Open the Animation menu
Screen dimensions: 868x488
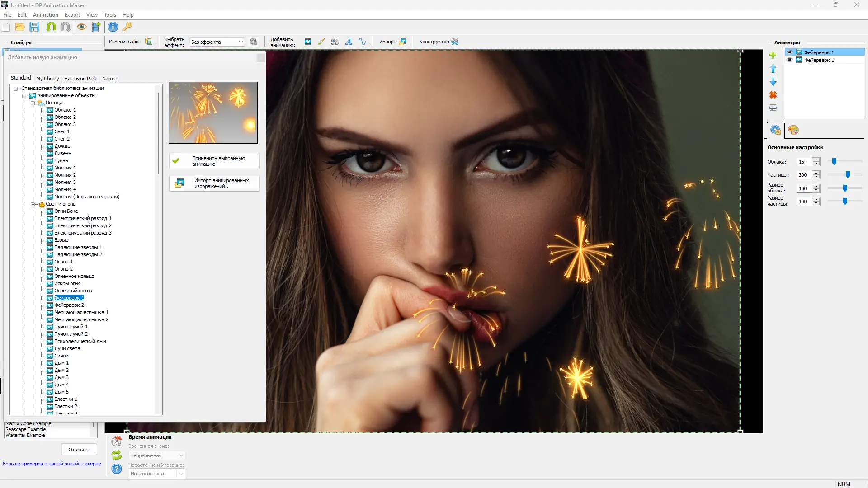click(45, 15)
